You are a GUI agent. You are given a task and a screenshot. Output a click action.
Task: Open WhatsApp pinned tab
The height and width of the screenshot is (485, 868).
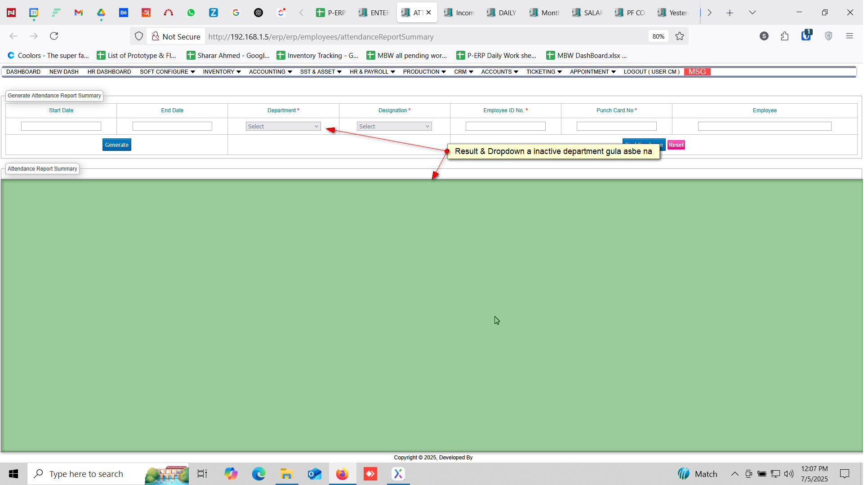(191, 13)
